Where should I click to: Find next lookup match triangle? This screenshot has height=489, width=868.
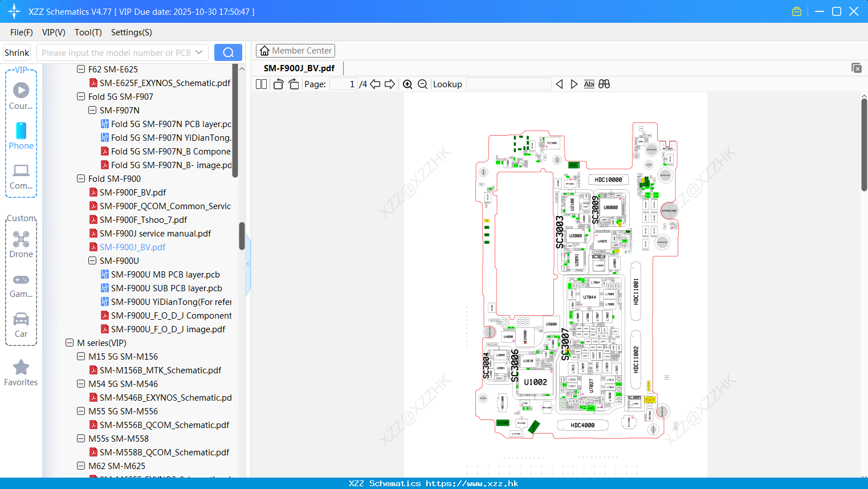pyautogui.click(x=574, y=84)
